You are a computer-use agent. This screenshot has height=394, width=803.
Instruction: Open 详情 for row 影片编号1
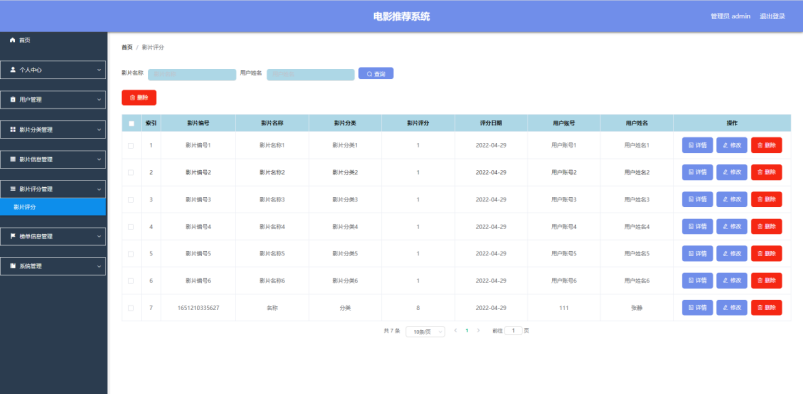[698, 145]
